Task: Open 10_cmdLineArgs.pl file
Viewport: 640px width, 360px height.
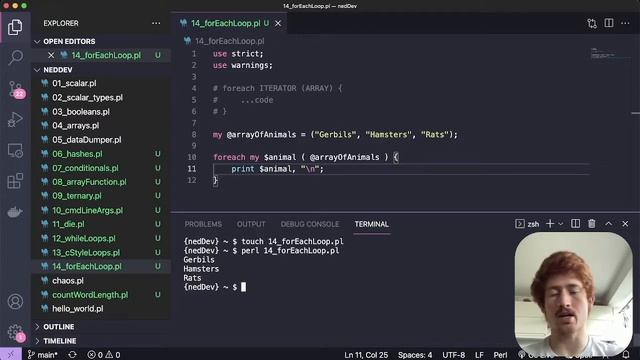Action: tap(87, 210)
